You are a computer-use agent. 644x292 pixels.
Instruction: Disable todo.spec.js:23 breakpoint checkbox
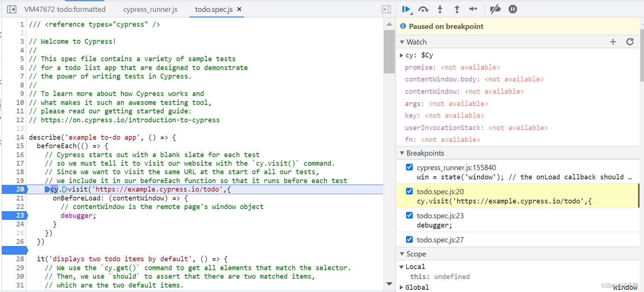(x=409, y=215)
